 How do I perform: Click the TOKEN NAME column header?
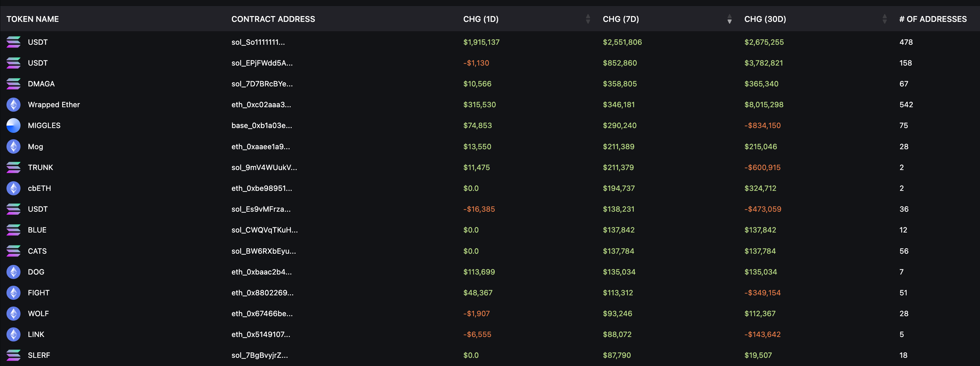click(x=33, y=19)
